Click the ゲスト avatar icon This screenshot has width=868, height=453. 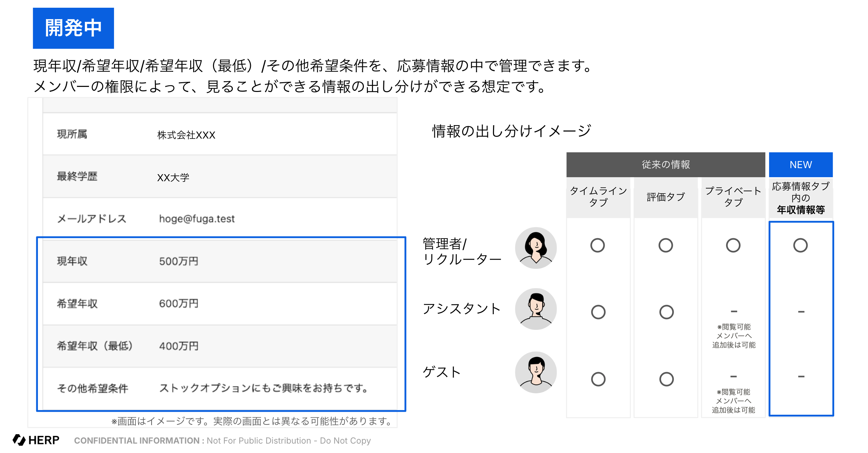point(535,372)
